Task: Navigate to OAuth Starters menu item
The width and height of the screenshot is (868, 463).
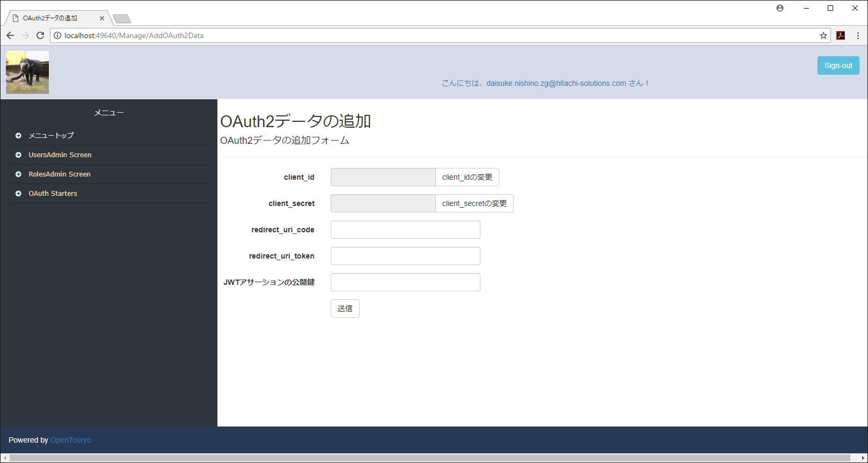Action: point(53,194)
